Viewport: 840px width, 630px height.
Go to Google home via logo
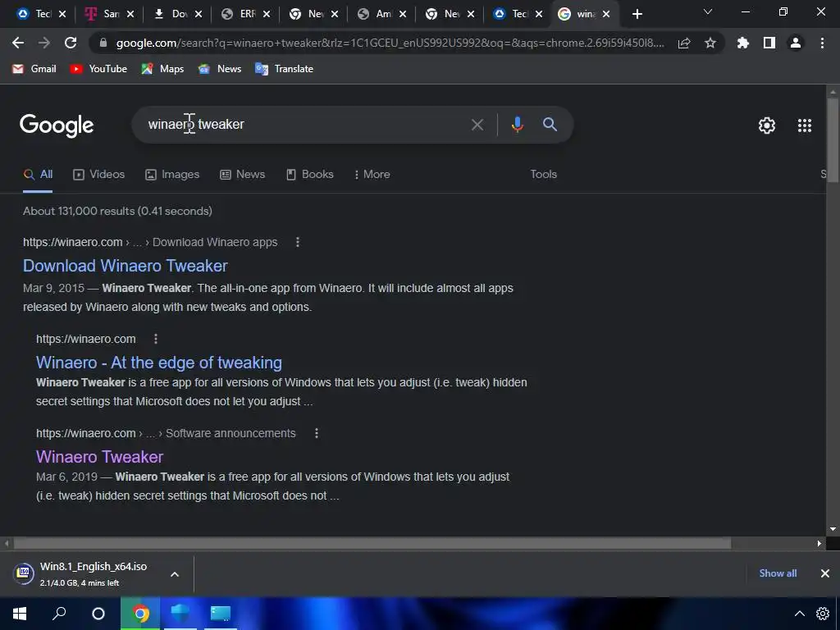click(57, 126)
